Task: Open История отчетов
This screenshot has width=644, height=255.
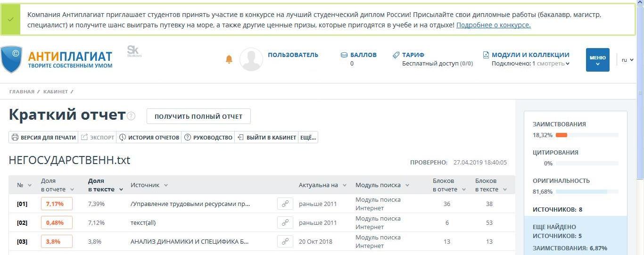Action: (149, 138)
